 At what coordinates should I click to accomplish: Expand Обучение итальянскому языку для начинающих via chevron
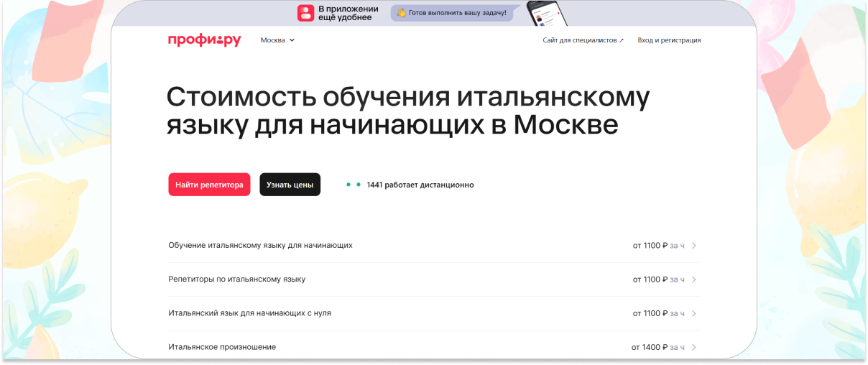point(693,246)
